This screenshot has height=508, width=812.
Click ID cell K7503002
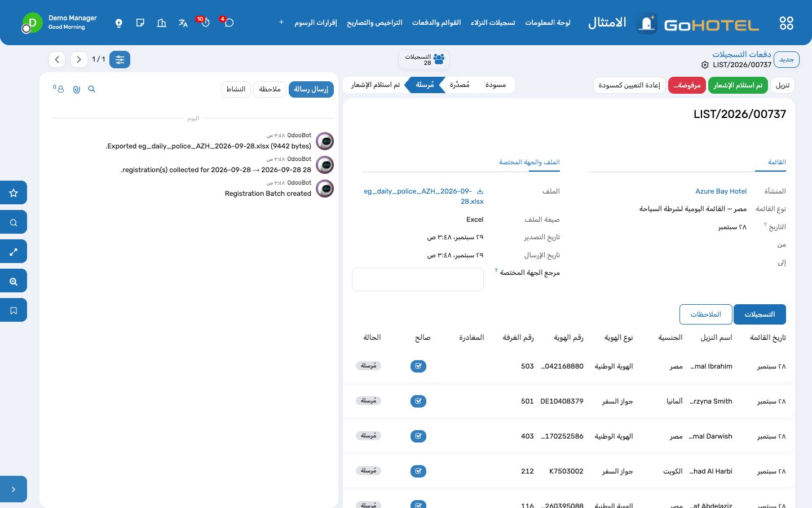(x=566, y=471)
